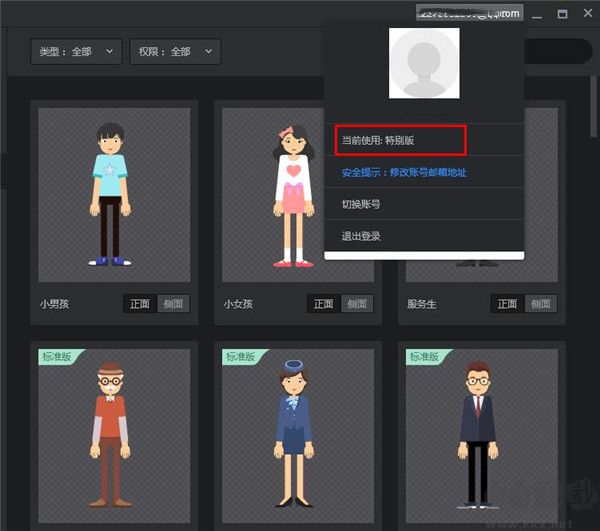Image resolution: width=600 pixels, height=531 pixels.
Task: Open the 类型 filter dropdown
Action: point(77,50)
